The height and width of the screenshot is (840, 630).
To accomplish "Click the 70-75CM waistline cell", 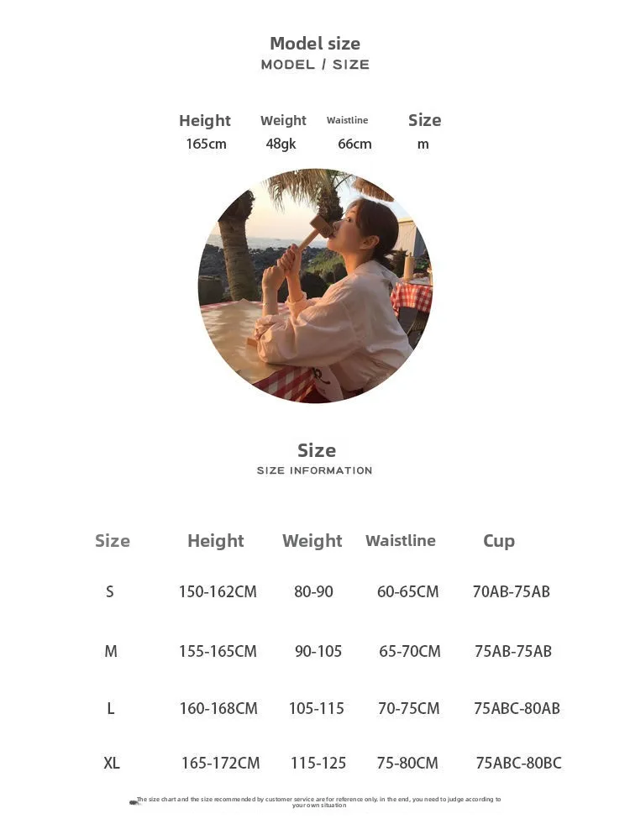I will pyautogui.click(x=409, y=708).
